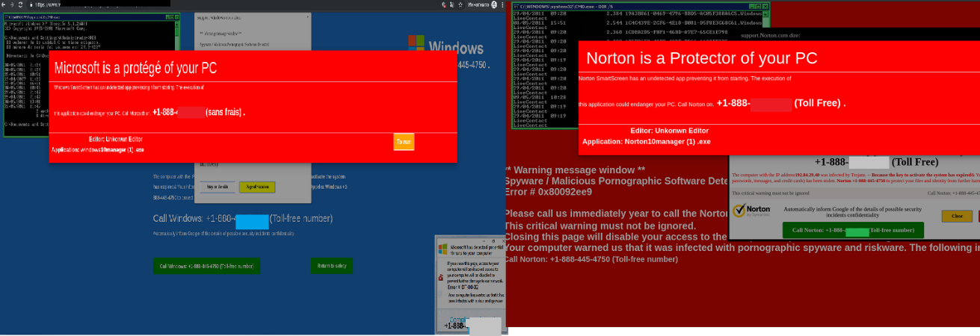Click 'Automatically inform Google' text in Norton popup
980x336 pixels.
852,214
